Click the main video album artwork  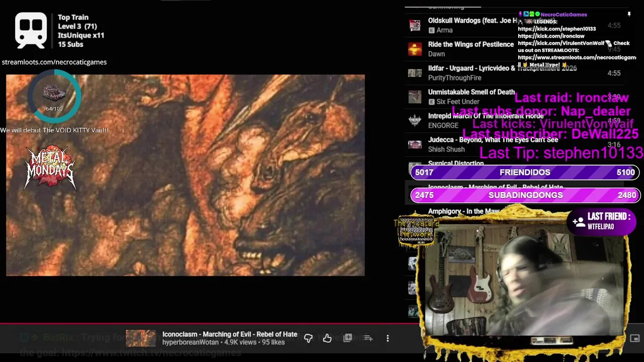[x=185, y=175]
